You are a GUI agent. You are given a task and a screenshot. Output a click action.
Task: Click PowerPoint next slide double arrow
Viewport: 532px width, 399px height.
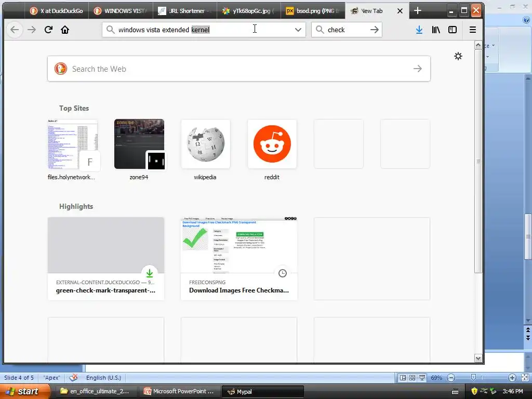click(528, 337)
